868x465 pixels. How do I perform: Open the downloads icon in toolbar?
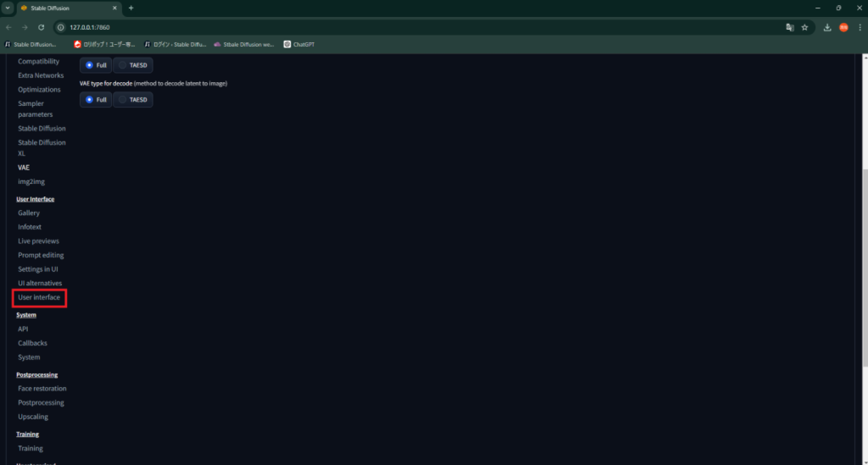[x=827, y=27]
